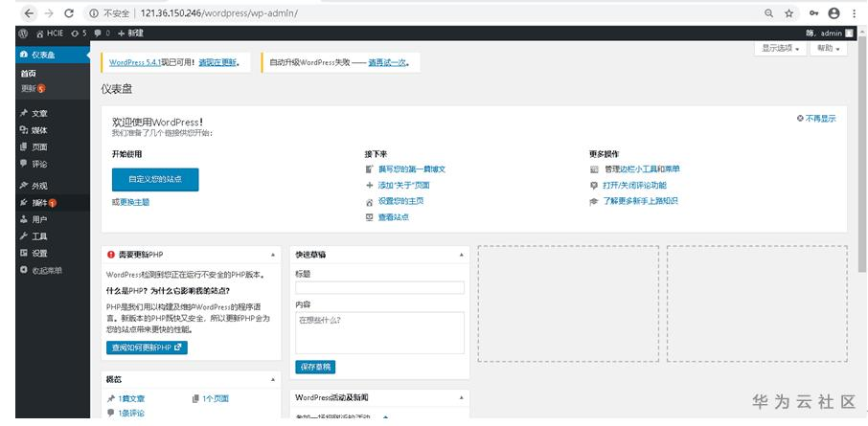Click the browser address bar URL
868x426 pixels.
(218, 13)
